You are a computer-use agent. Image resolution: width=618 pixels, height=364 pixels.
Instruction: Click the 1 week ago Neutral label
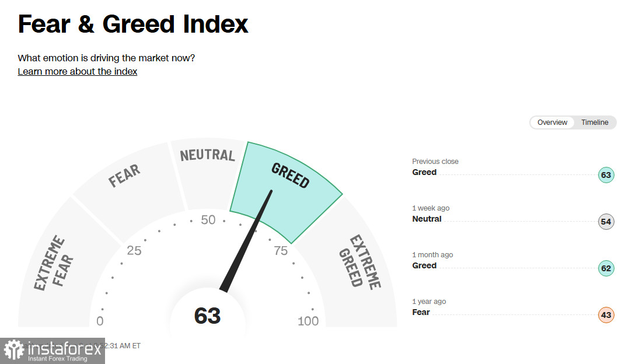427,219
